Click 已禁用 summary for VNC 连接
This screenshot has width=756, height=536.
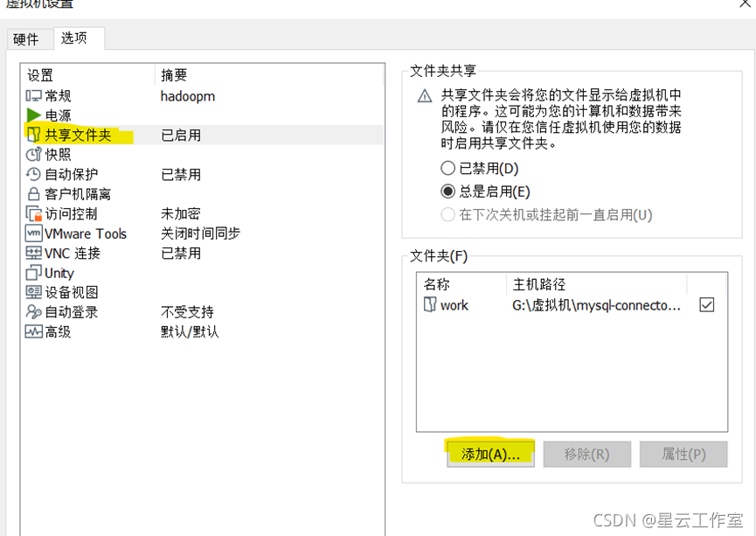click(180, 253)
